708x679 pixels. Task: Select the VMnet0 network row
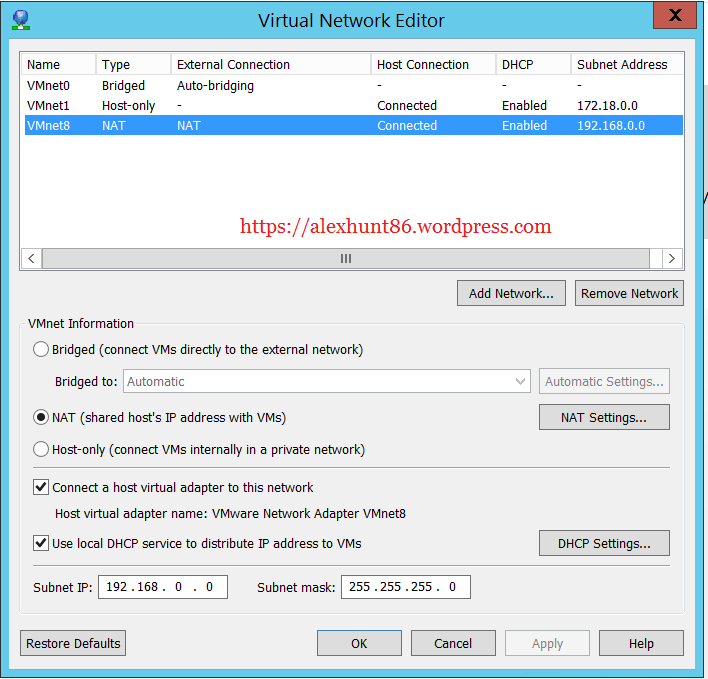click(354, 85)
